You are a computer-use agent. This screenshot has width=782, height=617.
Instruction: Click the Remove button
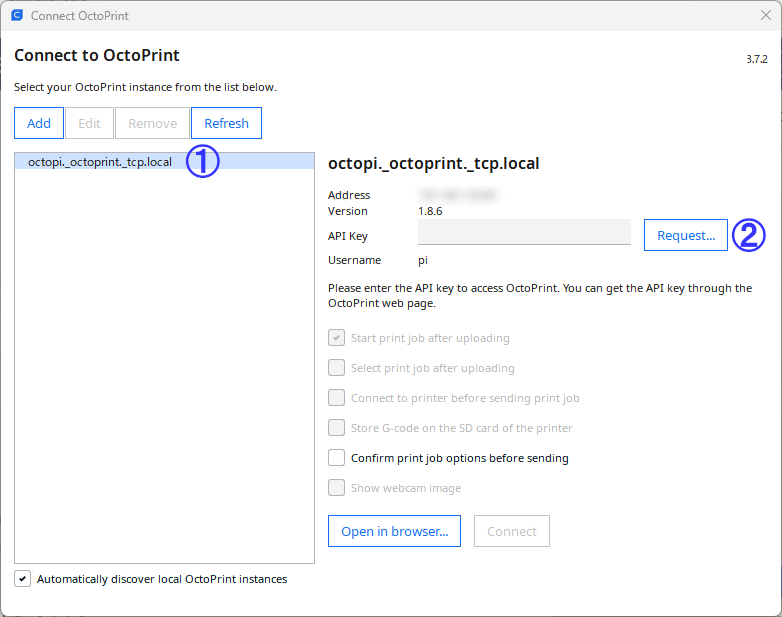[153, 123]
